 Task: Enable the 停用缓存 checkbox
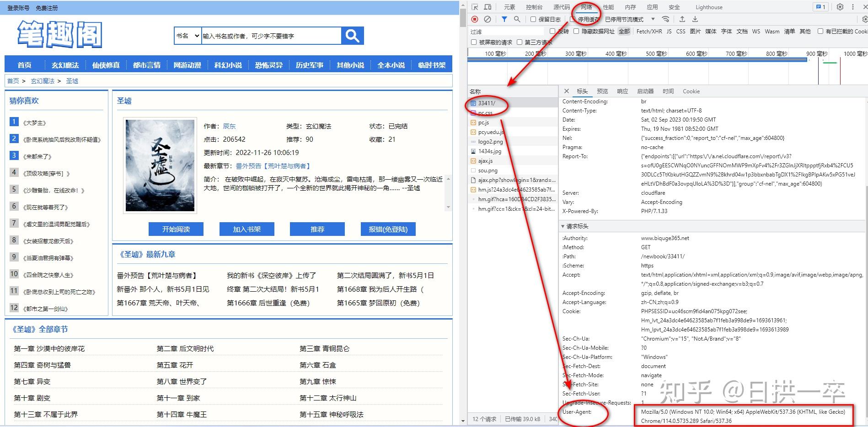tap(573, 19)
